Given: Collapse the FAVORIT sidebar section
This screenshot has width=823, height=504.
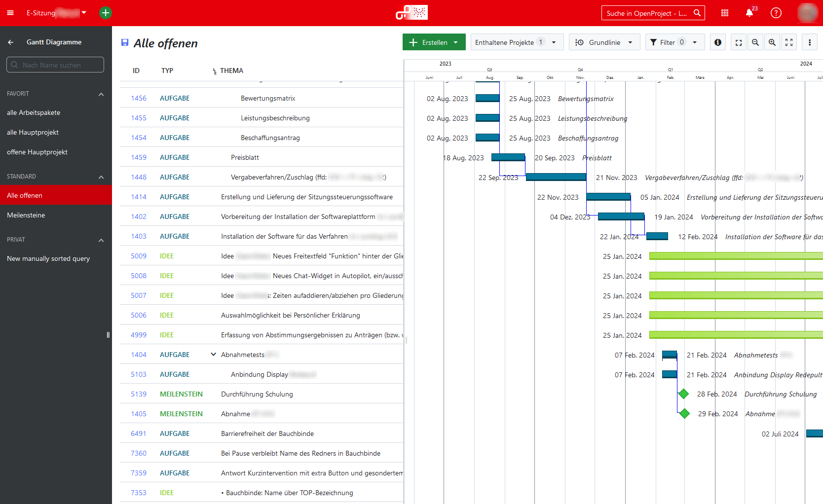Looking at the screenshot, I should click(x=101, y=94).
